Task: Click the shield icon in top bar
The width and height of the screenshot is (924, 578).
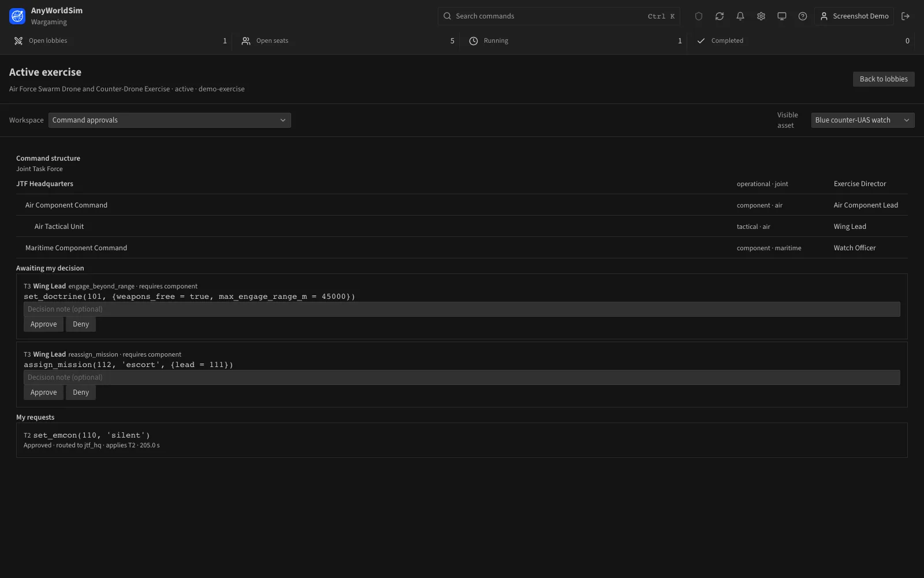Action: [x=699, y=16]
